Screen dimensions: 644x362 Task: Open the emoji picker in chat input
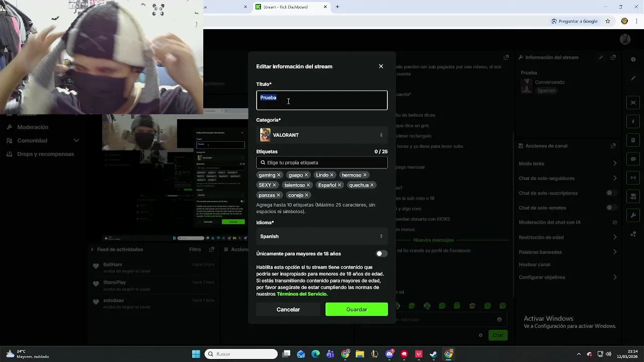(x=499, y=319)
